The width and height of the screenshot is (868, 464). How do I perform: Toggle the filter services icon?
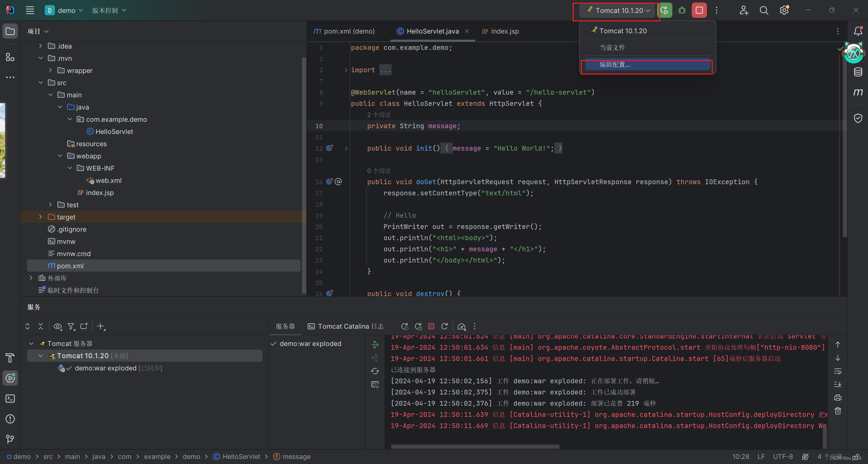pyautogui.click(x=71, y=326)
